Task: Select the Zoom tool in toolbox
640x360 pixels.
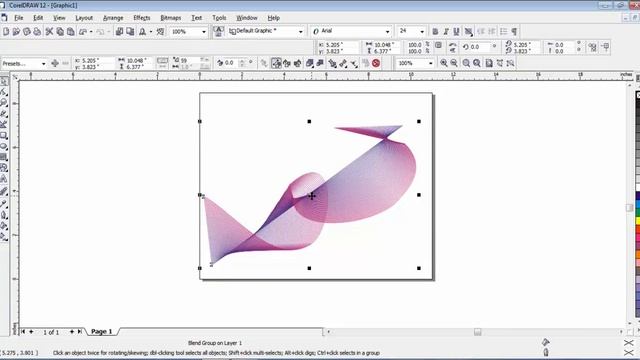Action: (4, 102)
